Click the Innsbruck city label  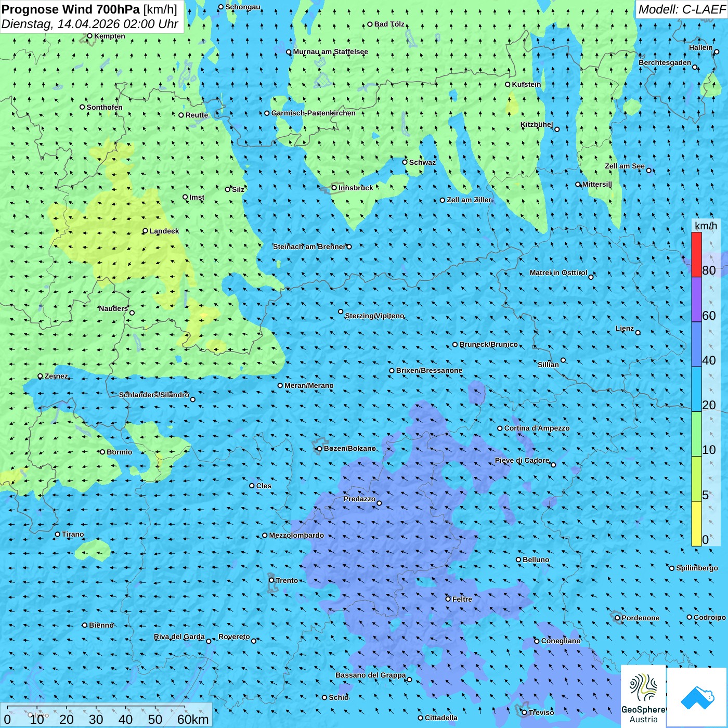[x=356, y=188]
